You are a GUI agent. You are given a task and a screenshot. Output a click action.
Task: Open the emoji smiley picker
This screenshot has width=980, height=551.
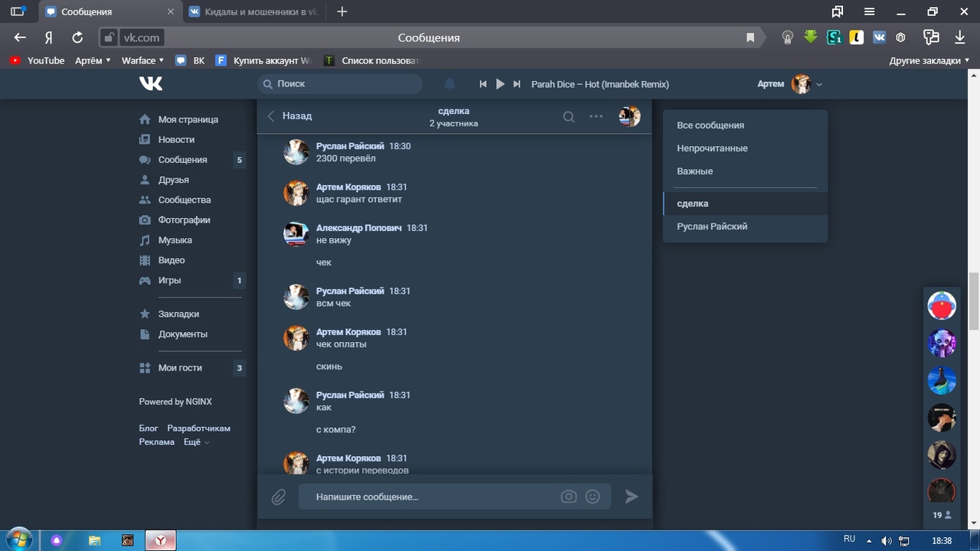click(593, 497)
